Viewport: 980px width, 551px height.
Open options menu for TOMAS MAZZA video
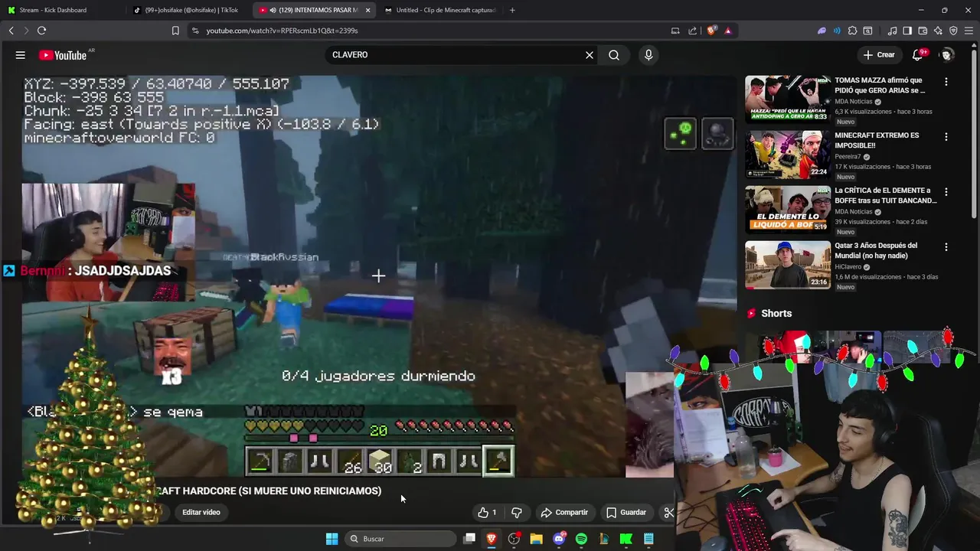(946, 82)
